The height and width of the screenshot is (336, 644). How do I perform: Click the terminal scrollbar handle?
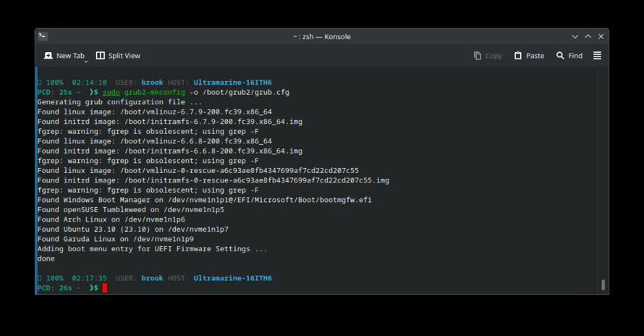(603, 285)
